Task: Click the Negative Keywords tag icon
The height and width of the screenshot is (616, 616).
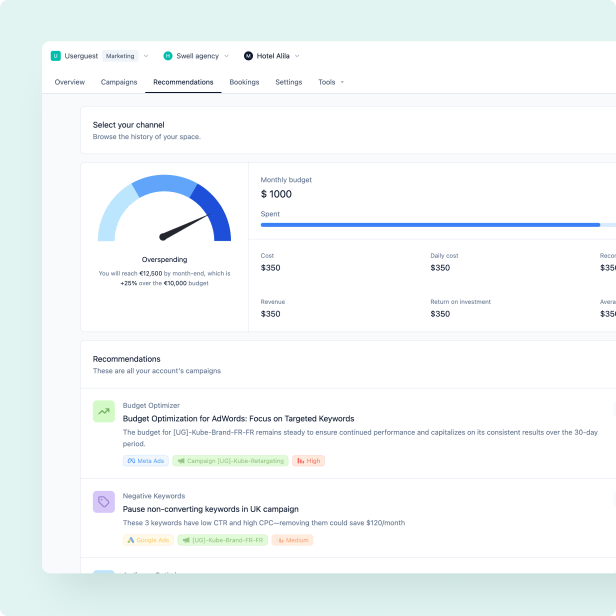Action: (104, 501)
